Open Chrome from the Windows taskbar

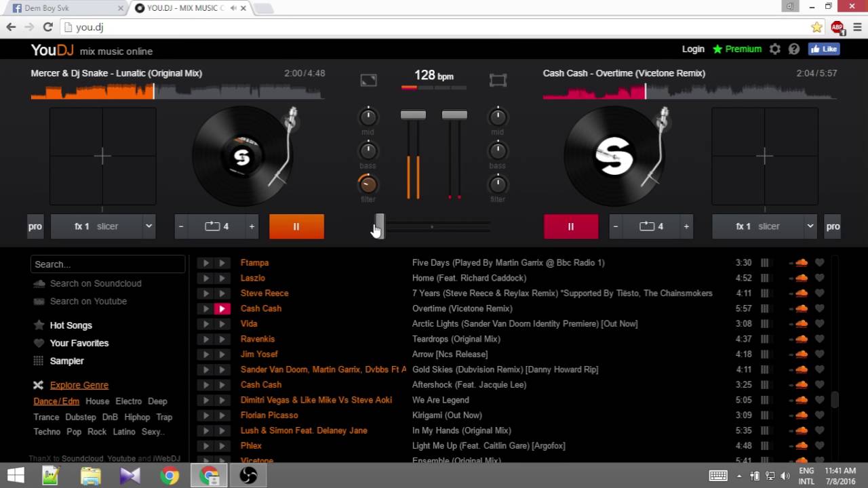[x=170, y=476]
